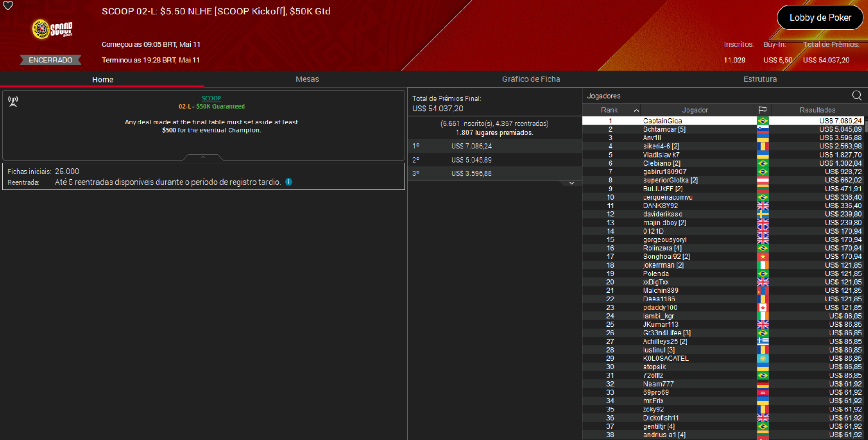Select player row sikeri4-6 [2]

[x=723, y=146]
